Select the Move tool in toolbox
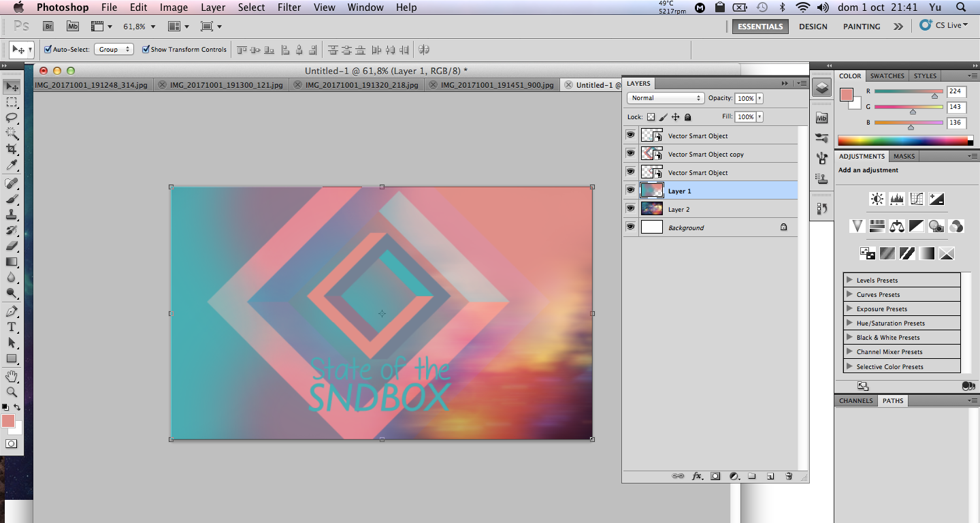980x523 pixels. pyautogui.click(x=12, y=87)
